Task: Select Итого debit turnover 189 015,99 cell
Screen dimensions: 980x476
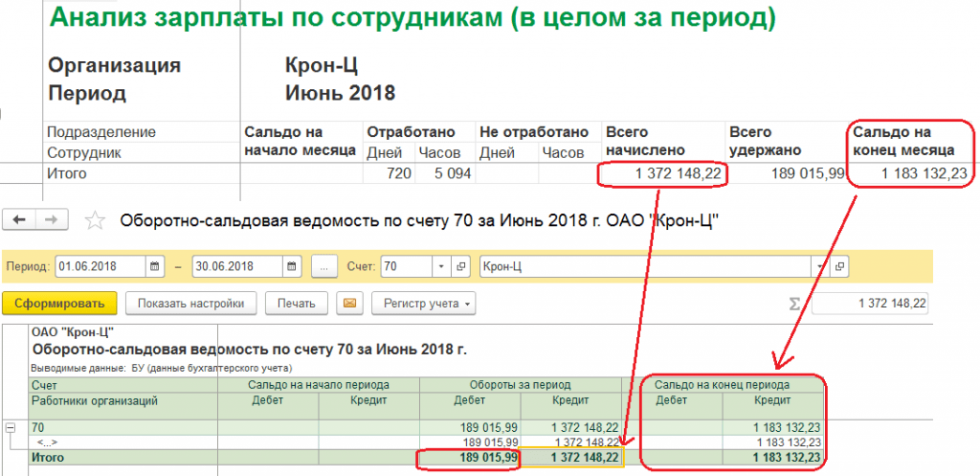Action: coord(469,458)
